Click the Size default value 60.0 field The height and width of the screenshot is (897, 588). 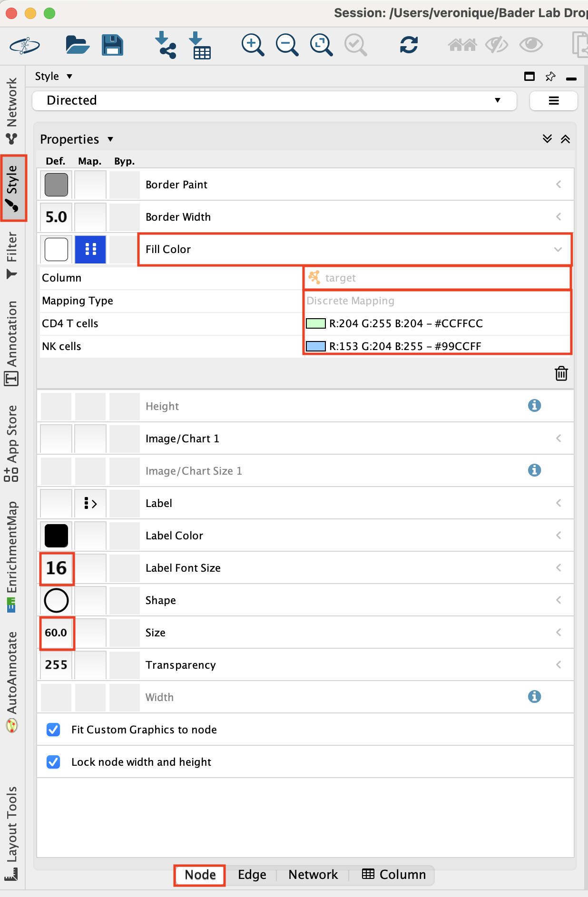(x=57, y=633)
